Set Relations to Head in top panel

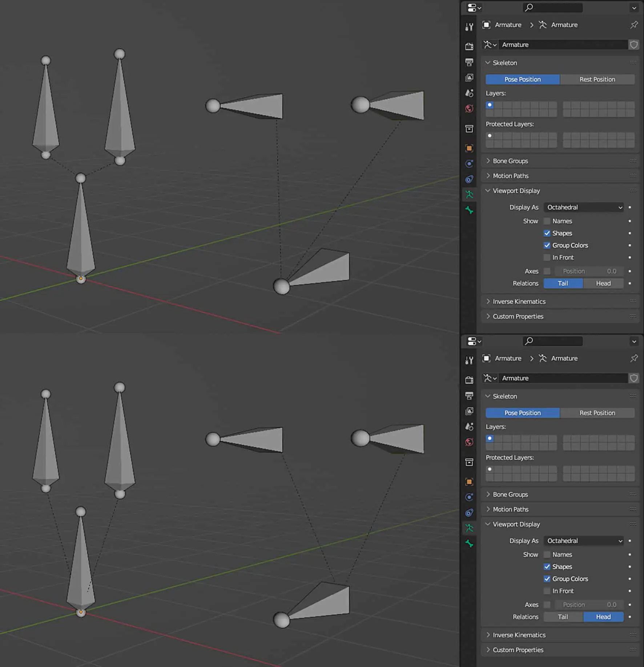click(x=603, y=283)
